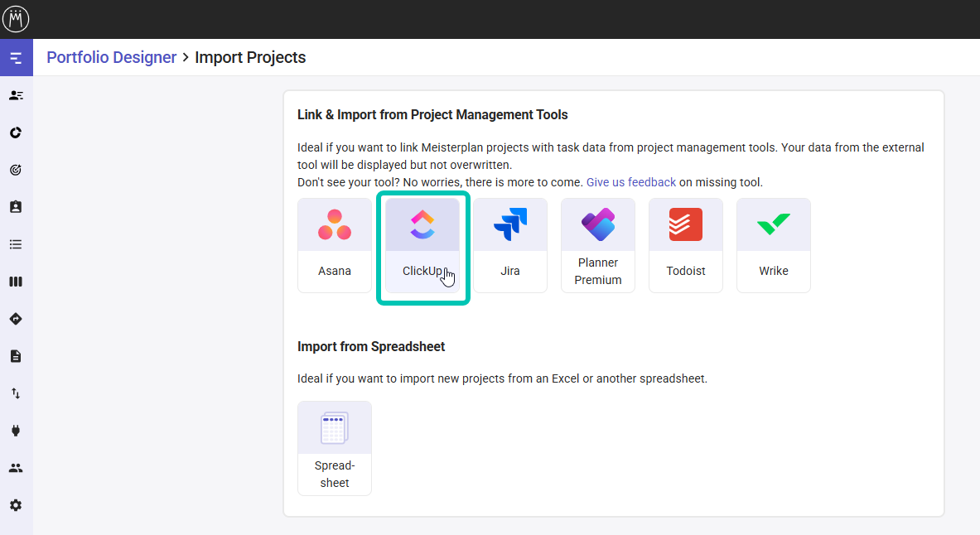980x535 pixels.
Task: Toggle the sidebar hamburger menu
Action: (x=17, y=58)
